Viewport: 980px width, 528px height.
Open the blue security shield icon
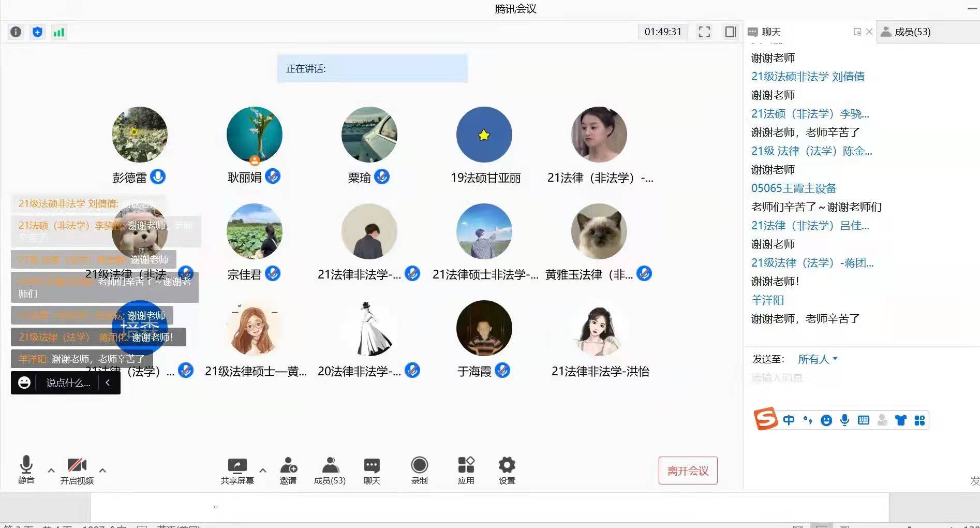37,32
